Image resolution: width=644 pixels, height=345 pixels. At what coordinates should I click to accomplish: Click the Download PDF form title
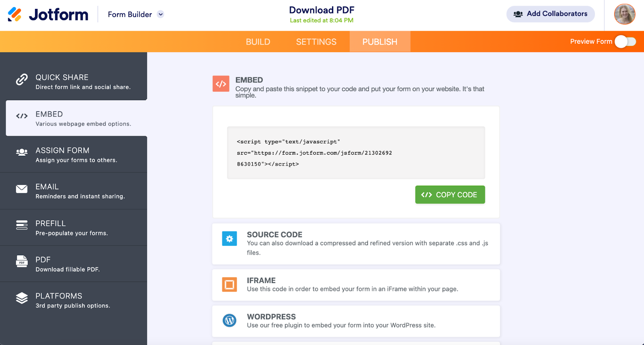(322, 10)
